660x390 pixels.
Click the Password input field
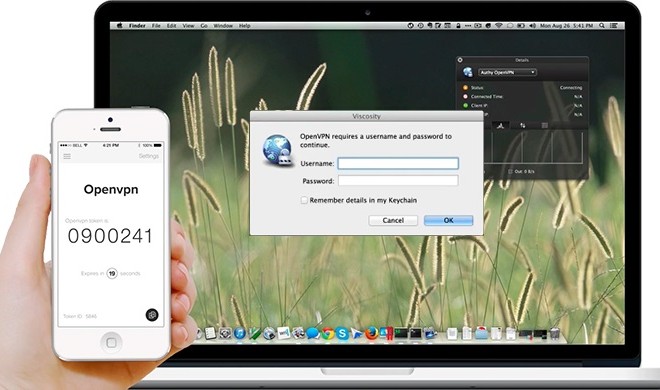[398, 181]
